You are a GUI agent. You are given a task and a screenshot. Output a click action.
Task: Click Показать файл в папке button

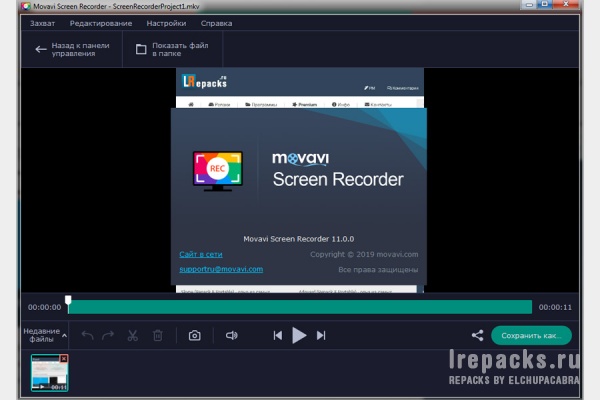(x=172, y=49)
